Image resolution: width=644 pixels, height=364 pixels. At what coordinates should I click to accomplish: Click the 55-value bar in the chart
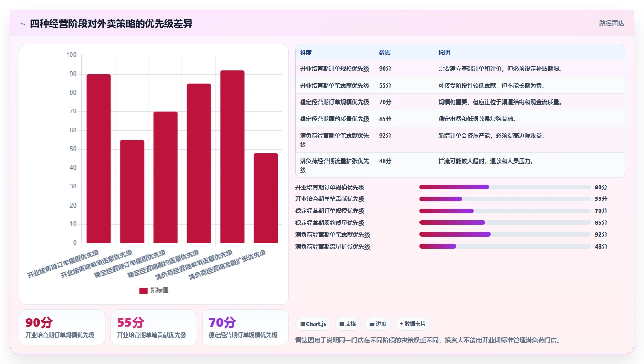click(x=132, y=191)
